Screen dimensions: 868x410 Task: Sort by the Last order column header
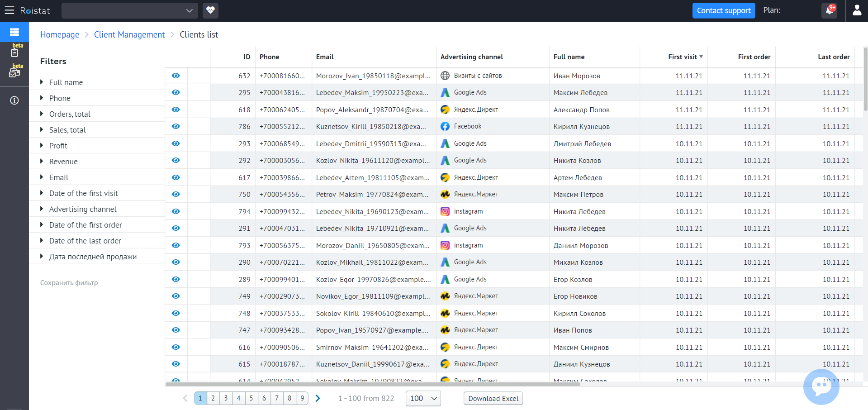[834, 57]
